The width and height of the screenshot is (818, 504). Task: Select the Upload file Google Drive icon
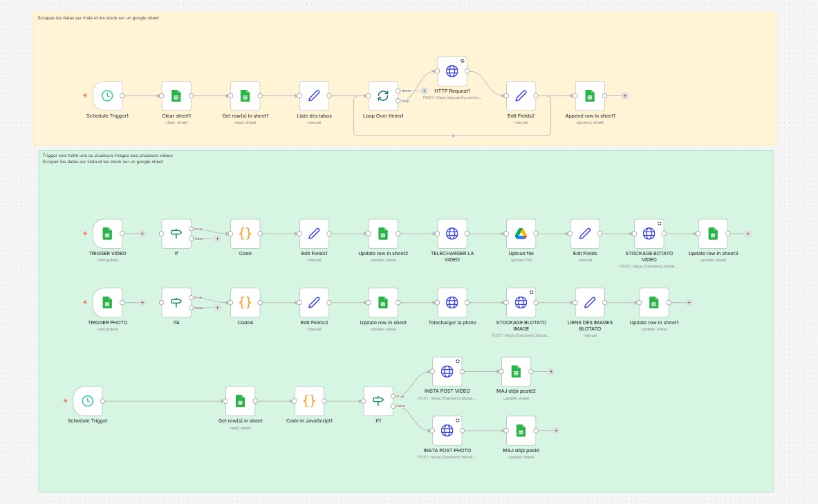(x=521, y=233)
